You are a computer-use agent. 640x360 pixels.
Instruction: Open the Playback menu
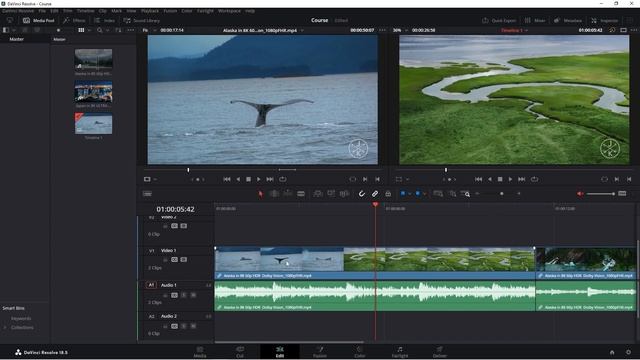point(150,11)
